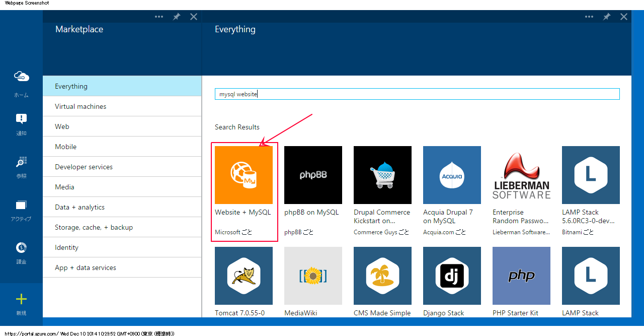The height and width of the screenshot is (336, 644).
Task: Open the ホーム cloud icon
Action: 21,77
